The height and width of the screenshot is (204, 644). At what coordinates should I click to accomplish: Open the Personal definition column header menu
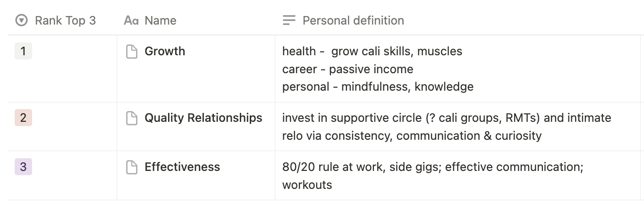[x=458, y=20]
